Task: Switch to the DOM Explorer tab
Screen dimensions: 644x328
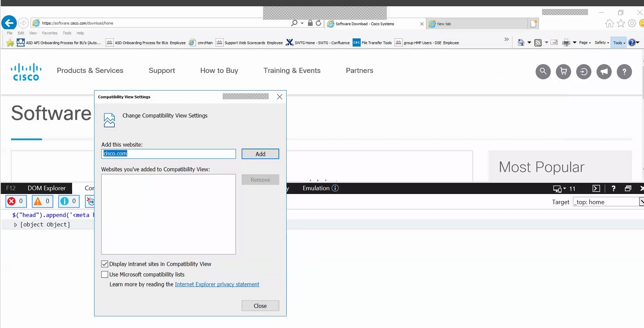Action: click(x=46, y=188)
